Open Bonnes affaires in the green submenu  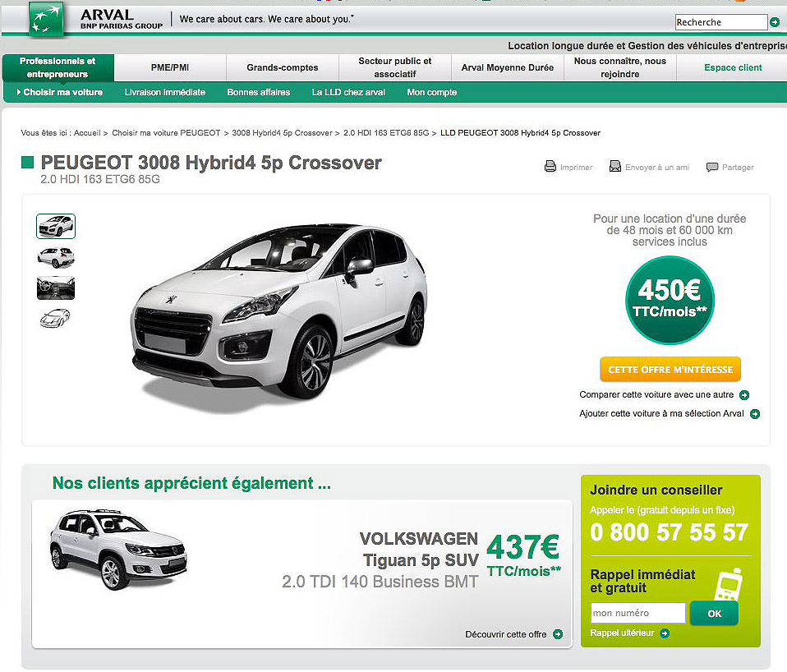[x=259, y=92]
